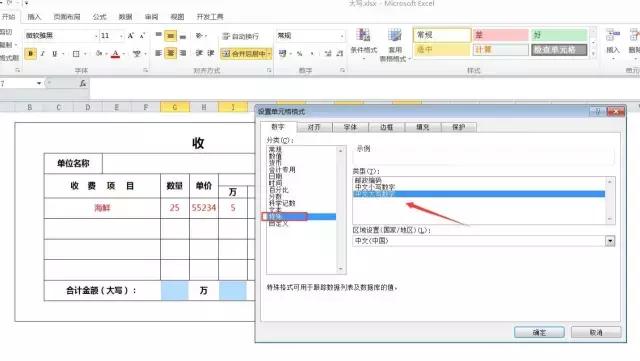640x361 pixels.
Task: Open 条件格式 conditional formatting
Action: coord(364,45)
